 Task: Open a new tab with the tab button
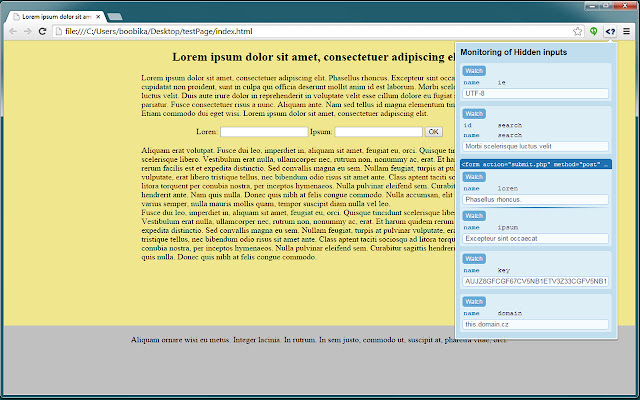(115, 17)
